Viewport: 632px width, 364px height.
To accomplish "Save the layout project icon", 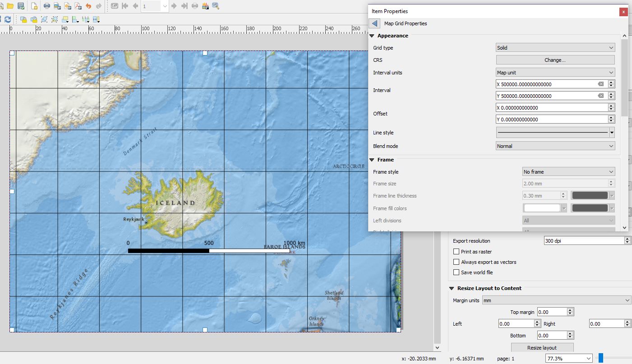I will pos(21,6).
